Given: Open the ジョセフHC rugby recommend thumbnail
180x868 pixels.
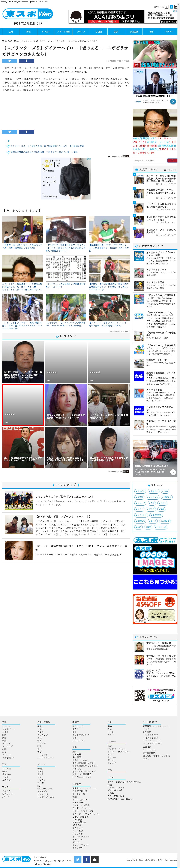Looking at the screenshot, I should [109, 405].
